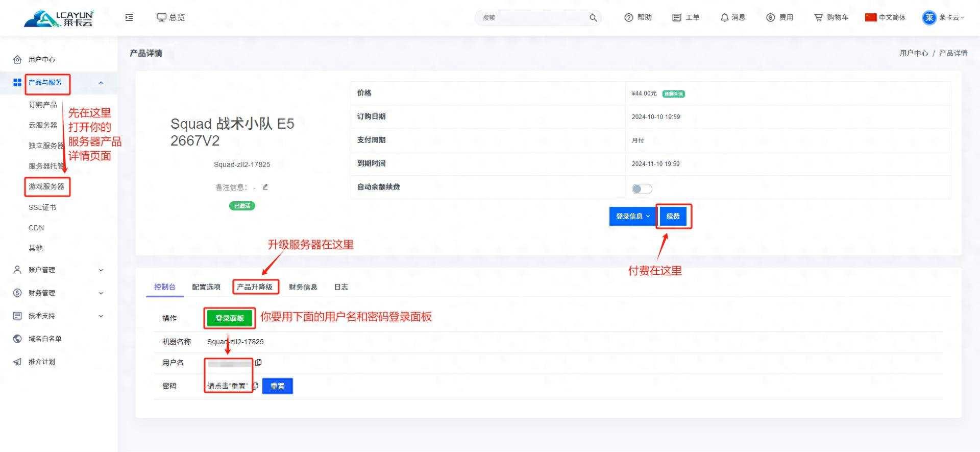Switch to the 日志 tab
This screenshot has height=452, width=980.
tap(341, 287)
